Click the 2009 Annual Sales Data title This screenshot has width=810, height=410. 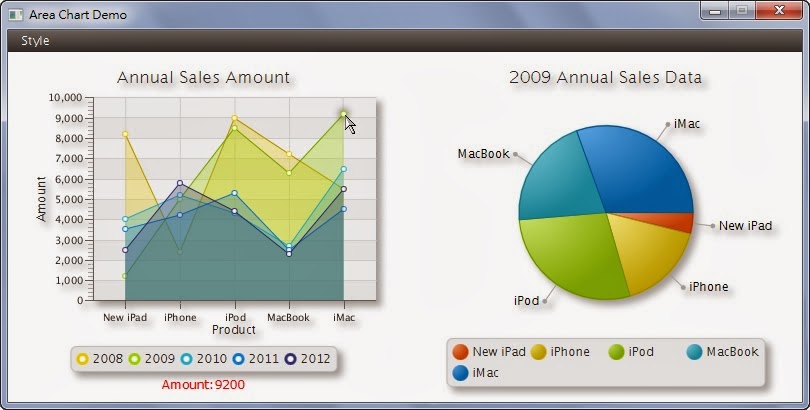tap(605, 77)
